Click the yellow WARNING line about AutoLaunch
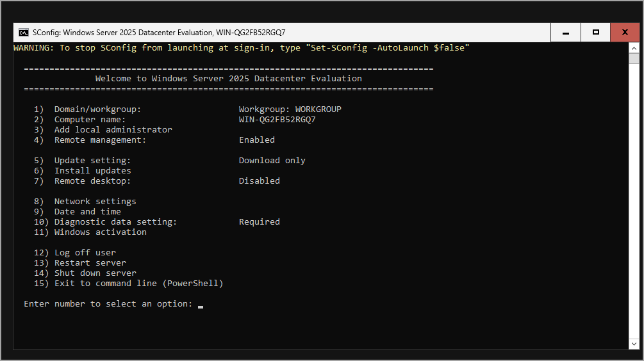Screen dimensions: 644x361 (241, 48)
